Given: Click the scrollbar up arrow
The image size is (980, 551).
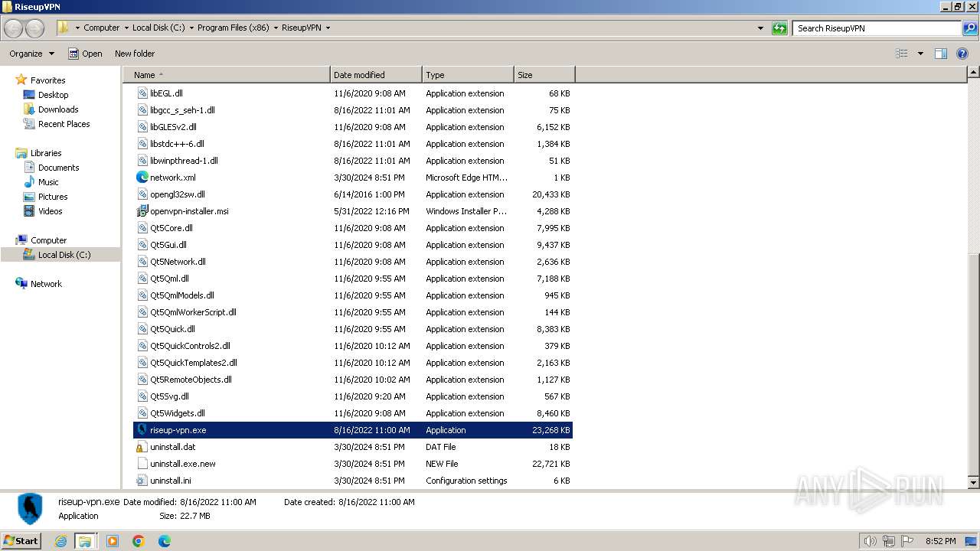Looking at the screenshot, I should 973,73.
